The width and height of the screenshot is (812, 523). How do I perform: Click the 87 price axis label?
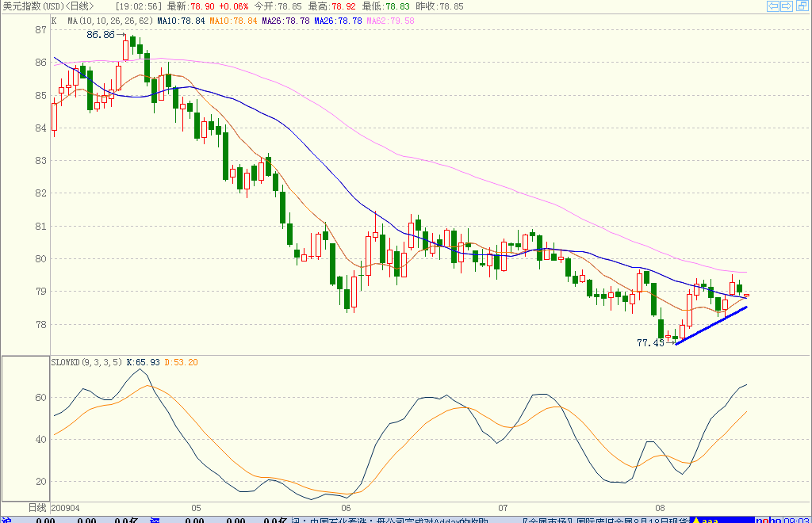[x=41, y=30]
